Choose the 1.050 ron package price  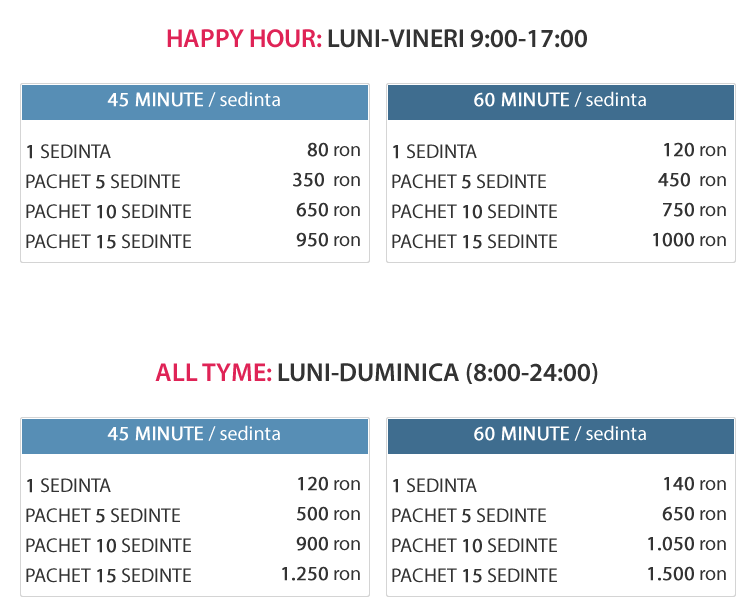tap(686, 544)
